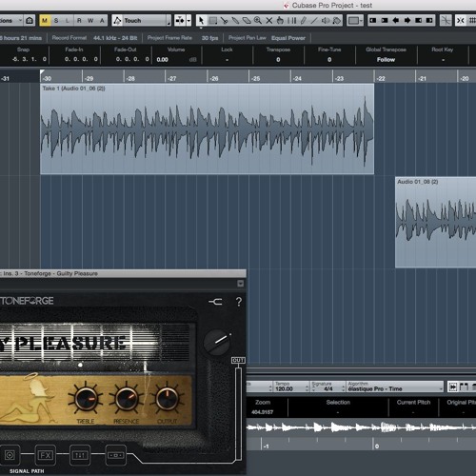
Task: Select the Split scissors tool
Action: pyautogui.click(x=224, y=21)
